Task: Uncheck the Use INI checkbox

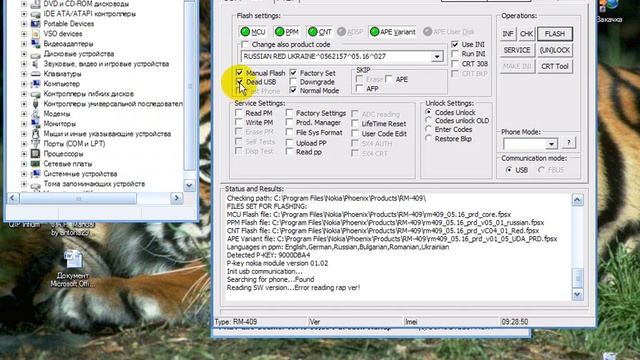Action: [455, 44]
